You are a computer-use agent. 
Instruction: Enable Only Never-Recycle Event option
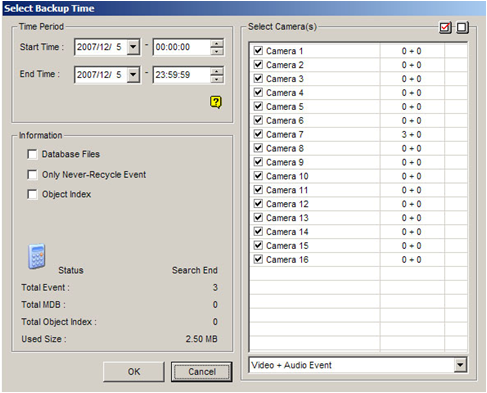[x=32, y=175]
